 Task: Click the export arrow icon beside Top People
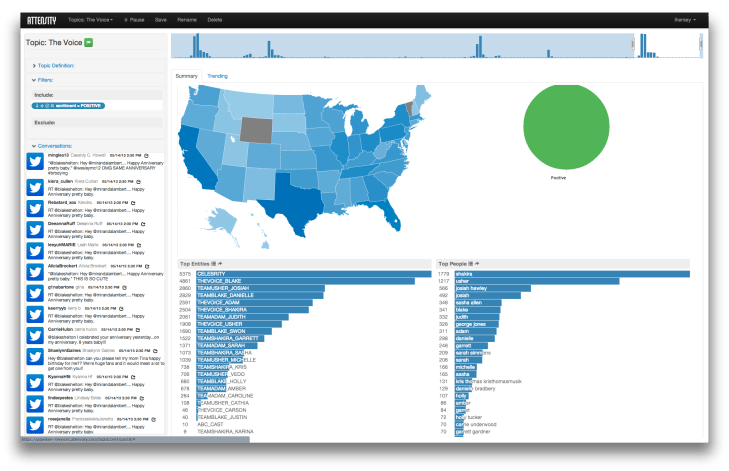479,264
